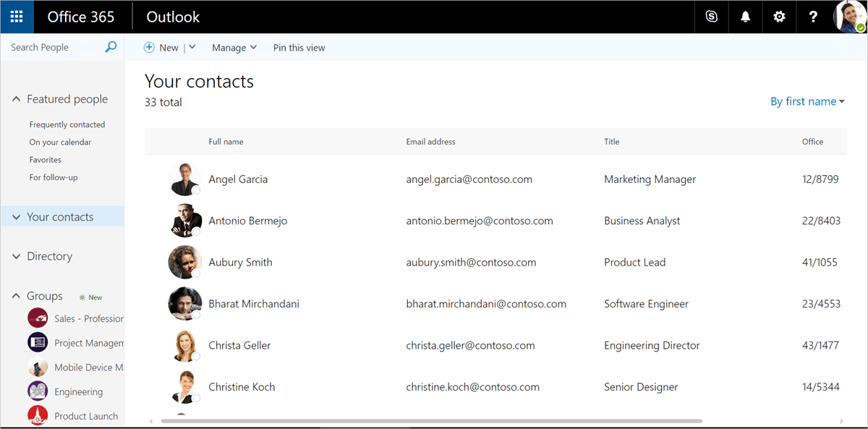Viewport: 868px width, 429px height.
Task: Open the Office 365 app launcher grid
Action: pos(17,17)
